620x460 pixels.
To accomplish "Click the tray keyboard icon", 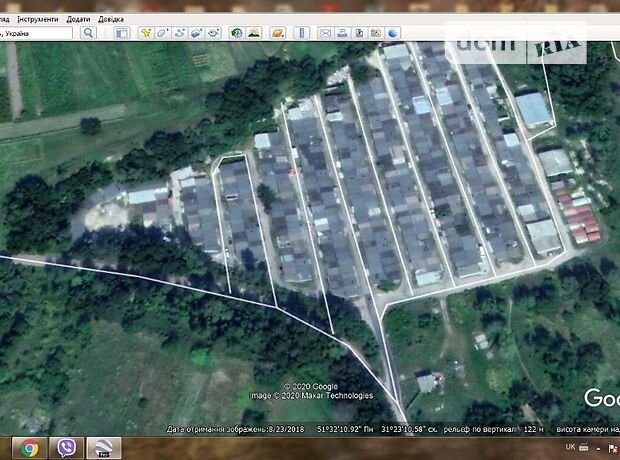I will (x=584, y=447).
